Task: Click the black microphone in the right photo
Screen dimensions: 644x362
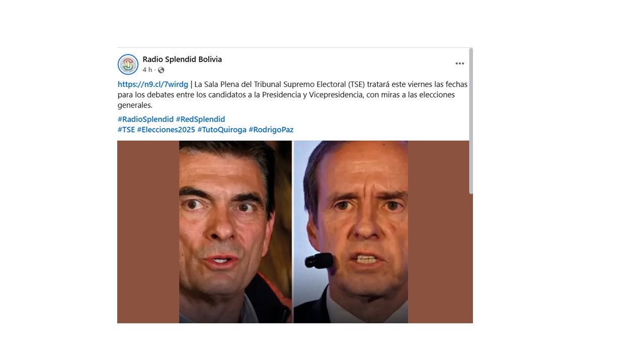Action: tap(319, 260)
